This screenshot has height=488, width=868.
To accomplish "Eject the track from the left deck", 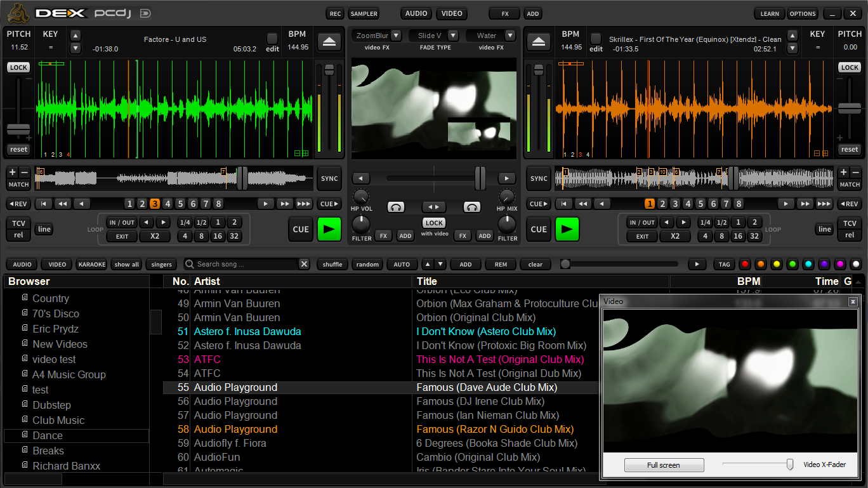I will (329, 41).
